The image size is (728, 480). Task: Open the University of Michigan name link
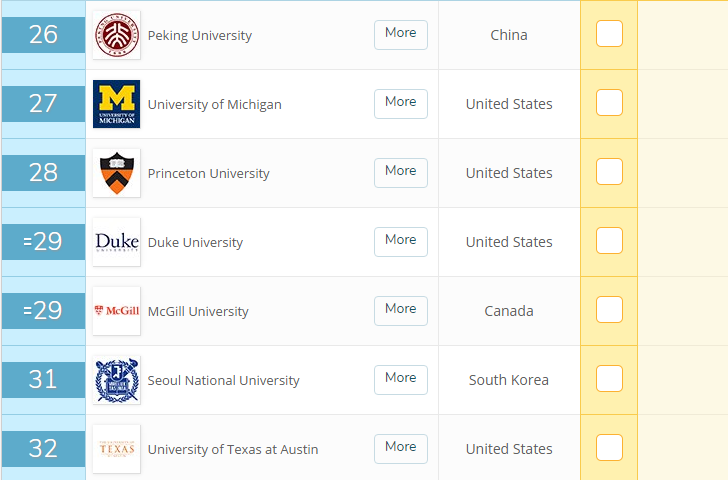point(214,105)
